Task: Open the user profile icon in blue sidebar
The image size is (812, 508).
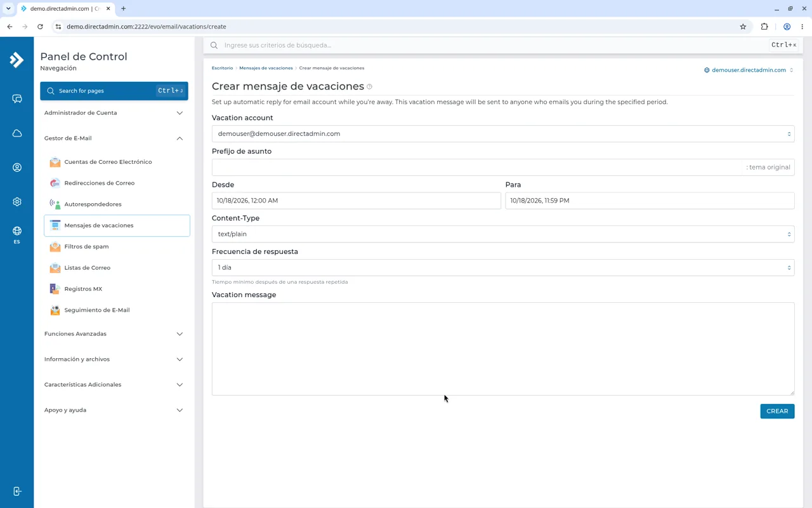Action: pyautogui.click(x=17, y=168)
